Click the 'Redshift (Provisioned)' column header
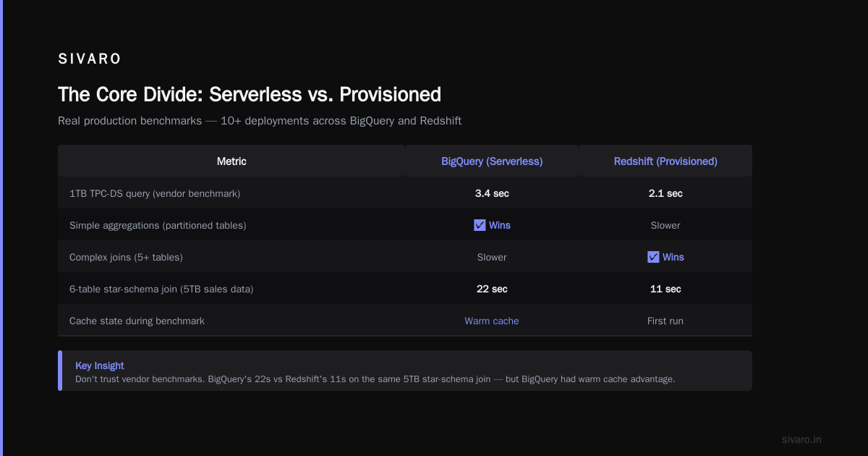This screenshot has width=868, height=456. (665, 161)
